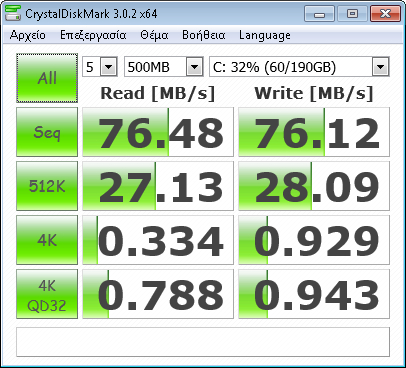The width and height of the screenshot is (406, 368).
Task: Click the 512K write result 28.09
Action: (x=314, y=186)
